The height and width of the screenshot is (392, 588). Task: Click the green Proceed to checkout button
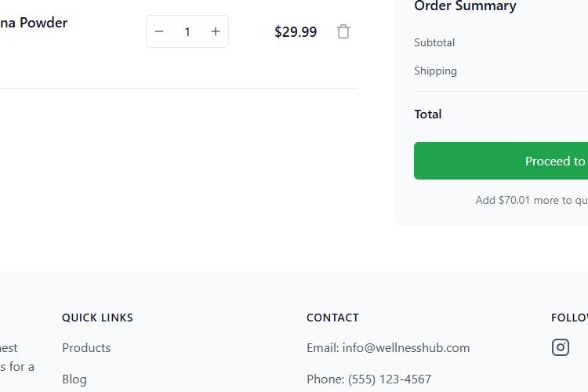[501, 161]
